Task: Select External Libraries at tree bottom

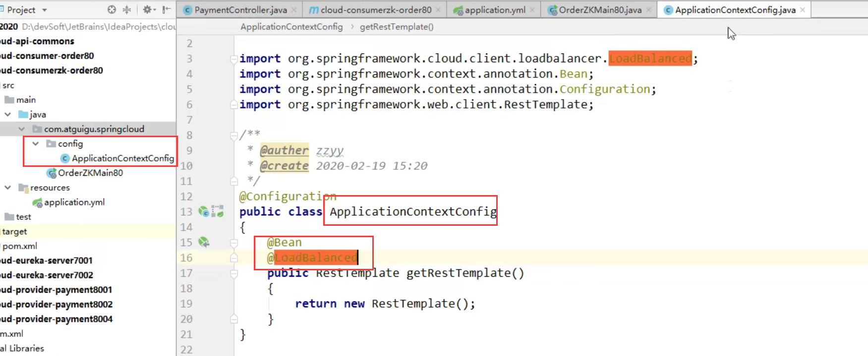Action: pos(22,348)
